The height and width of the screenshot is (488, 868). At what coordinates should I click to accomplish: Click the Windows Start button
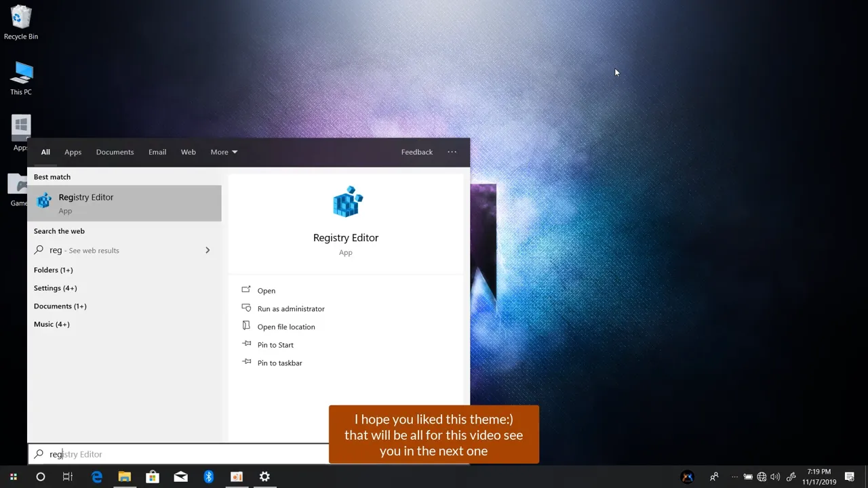pyautogui.click(x=13, y=477)
